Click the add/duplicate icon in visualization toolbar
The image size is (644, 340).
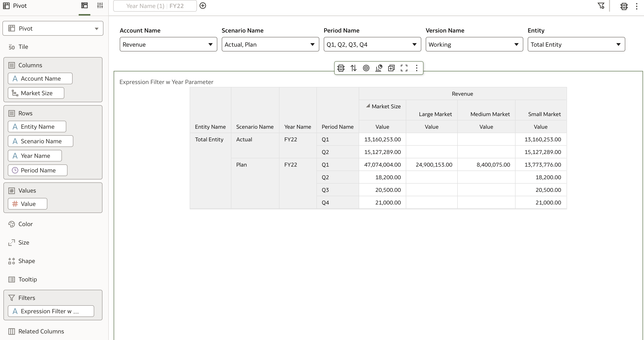(x=391, y=68)
